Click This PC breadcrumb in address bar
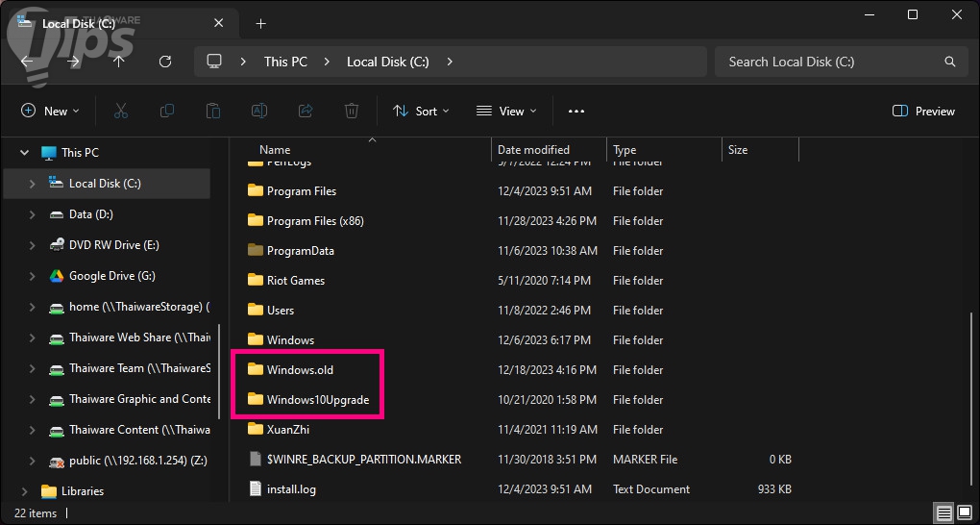980x525 pixels. (285, 62)
